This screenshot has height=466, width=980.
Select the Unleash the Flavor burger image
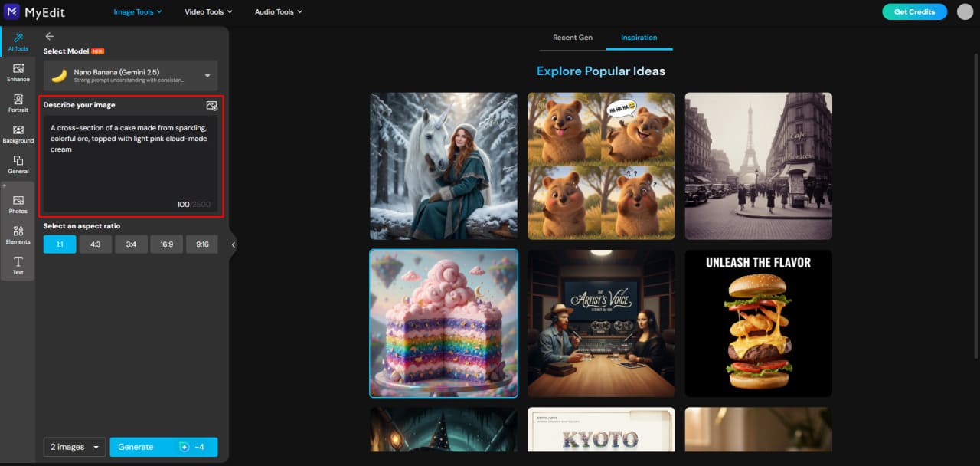(758, 323)
